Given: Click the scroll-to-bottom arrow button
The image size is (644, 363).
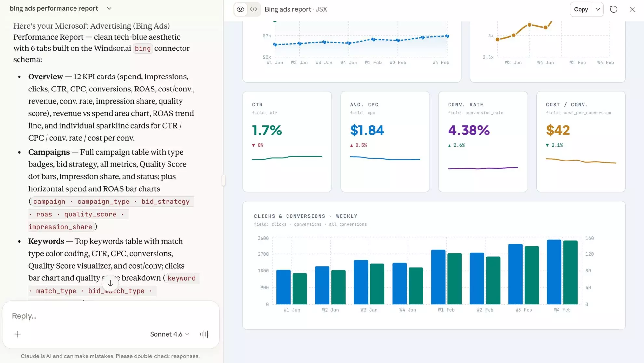Looking at the screenshot, I should [110, 284].
